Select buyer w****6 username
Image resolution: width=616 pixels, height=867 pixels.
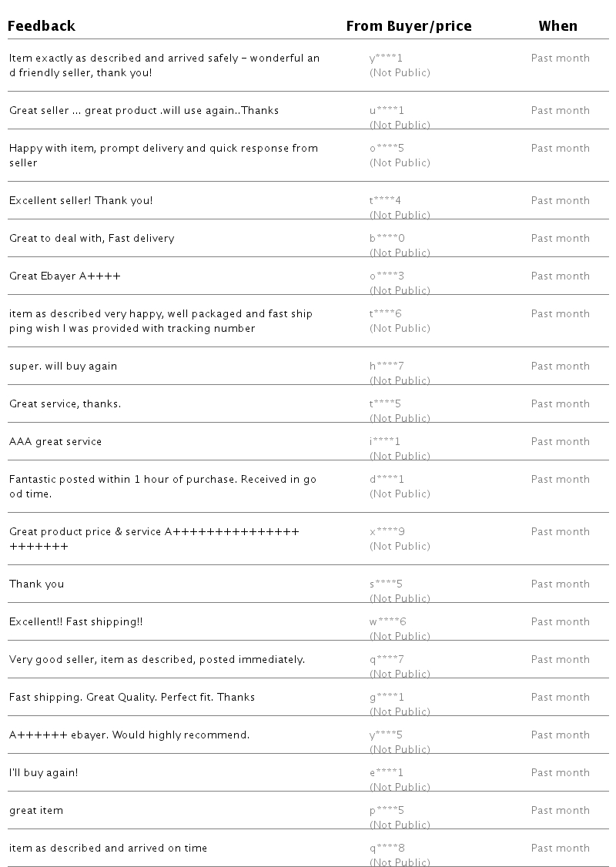click(387, 622)
